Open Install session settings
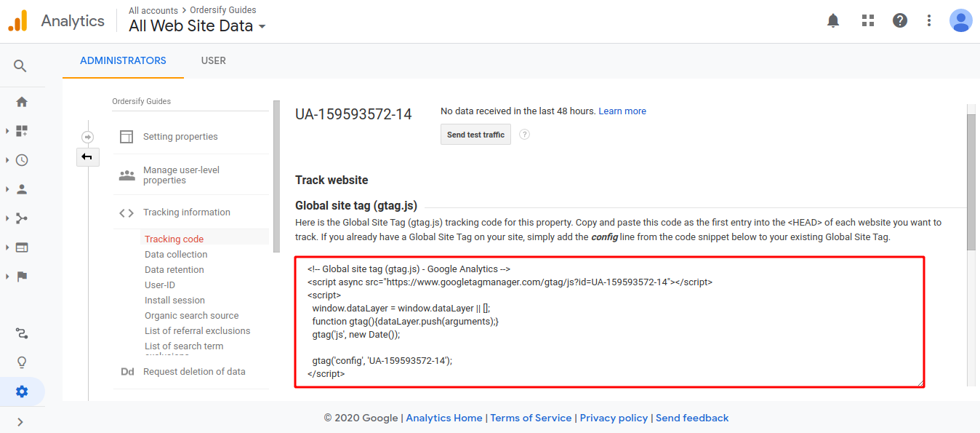The height and width of the screenshot is (433, 980). coord(174,301)
